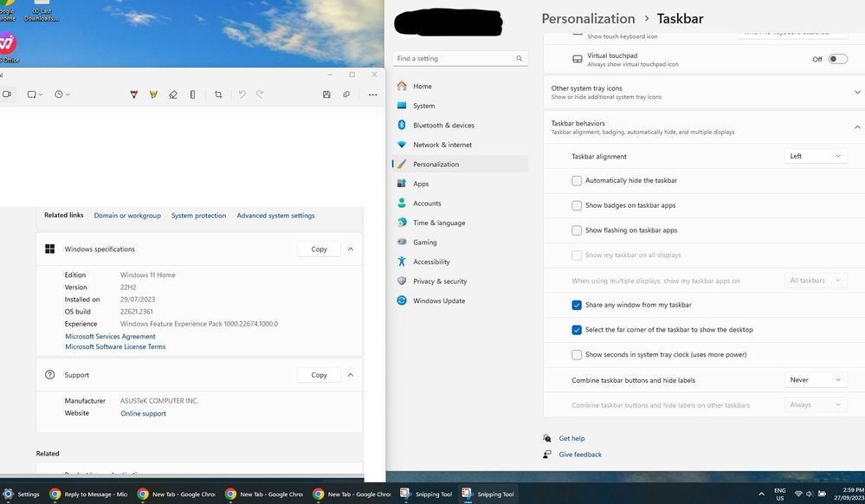Undo the last annotation
The width and height of the screenshot is (865, 504).
(242, 94)
